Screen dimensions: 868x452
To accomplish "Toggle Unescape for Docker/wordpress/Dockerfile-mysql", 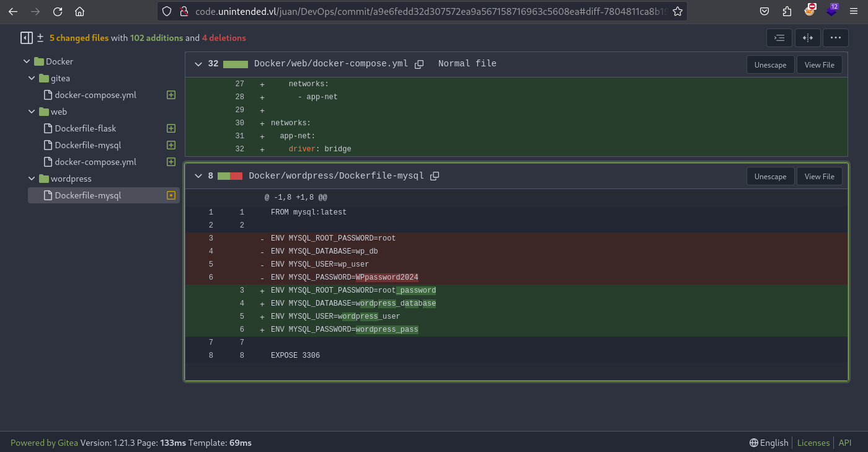I will (x=770, y=177).
